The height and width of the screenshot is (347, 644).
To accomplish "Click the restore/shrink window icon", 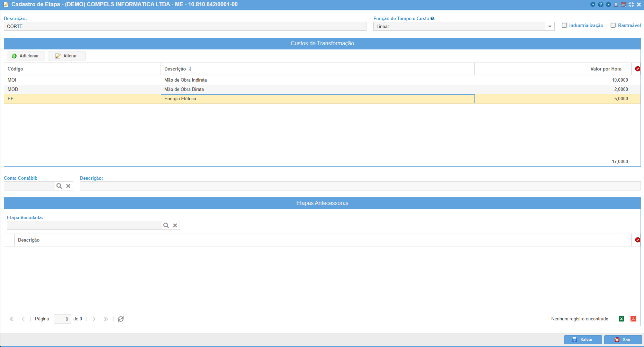I will (631, 4).
